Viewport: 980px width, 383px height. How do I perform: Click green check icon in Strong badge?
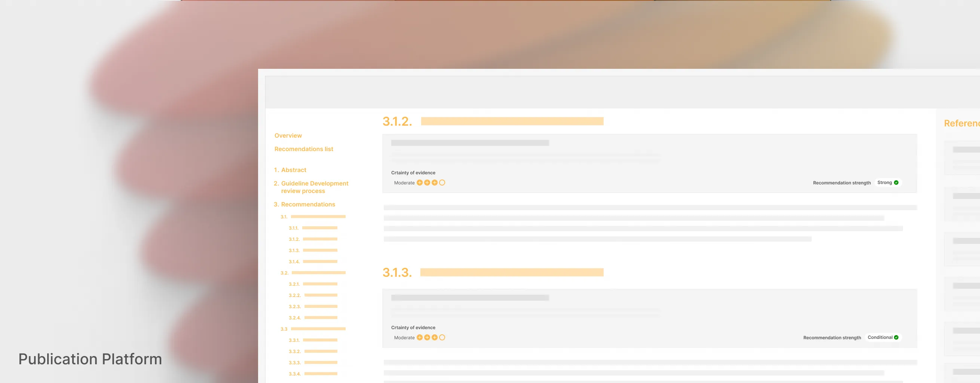click(896, 183)
